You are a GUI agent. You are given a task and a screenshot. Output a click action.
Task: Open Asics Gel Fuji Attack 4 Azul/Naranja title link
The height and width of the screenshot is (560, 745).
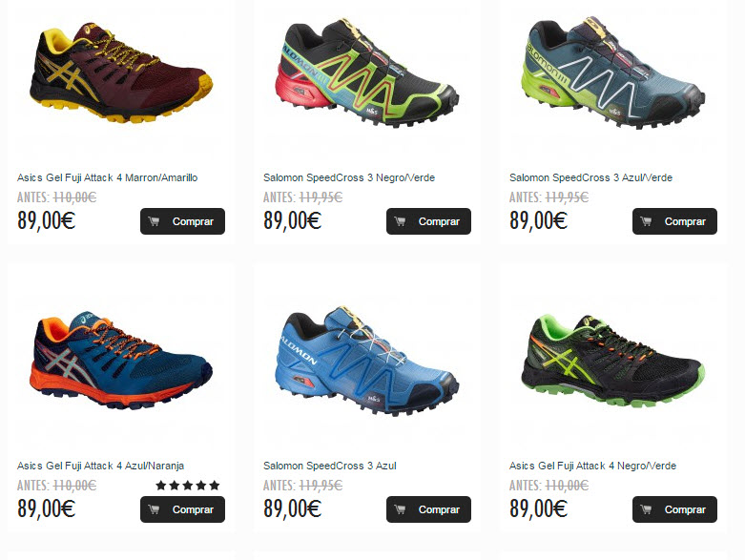[x=101, y=466]
